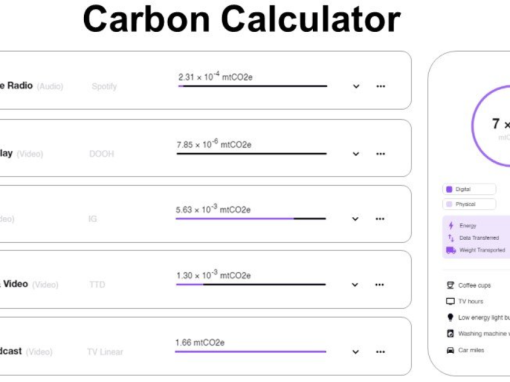Viewport: 510px width, 382px height.
Task: Click the TV hours monitor icon
Action: pyautogui.click(x=450, y=301)
